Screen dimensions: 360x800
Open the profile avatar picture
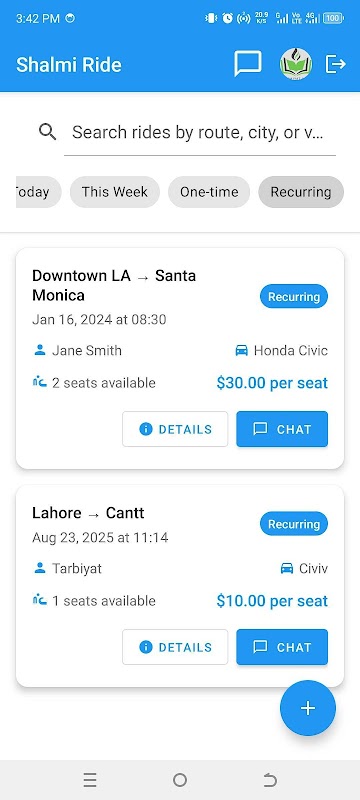296,64
